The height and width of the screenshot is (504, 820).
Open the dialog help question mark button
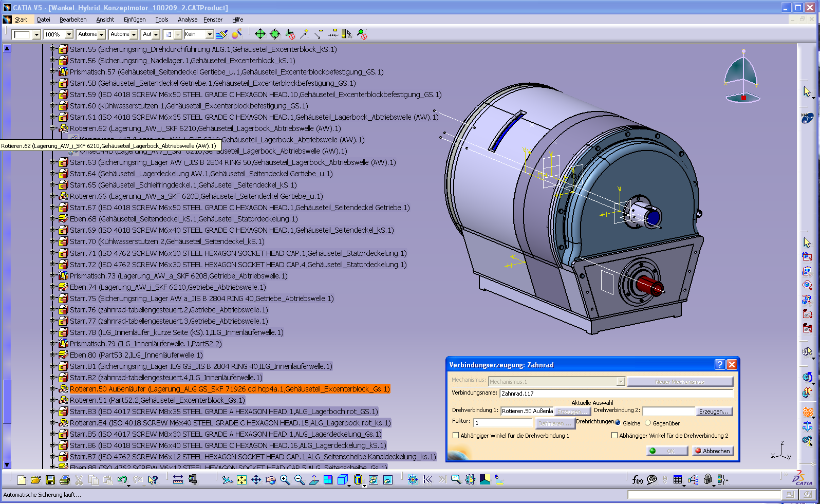pos(720,365)
